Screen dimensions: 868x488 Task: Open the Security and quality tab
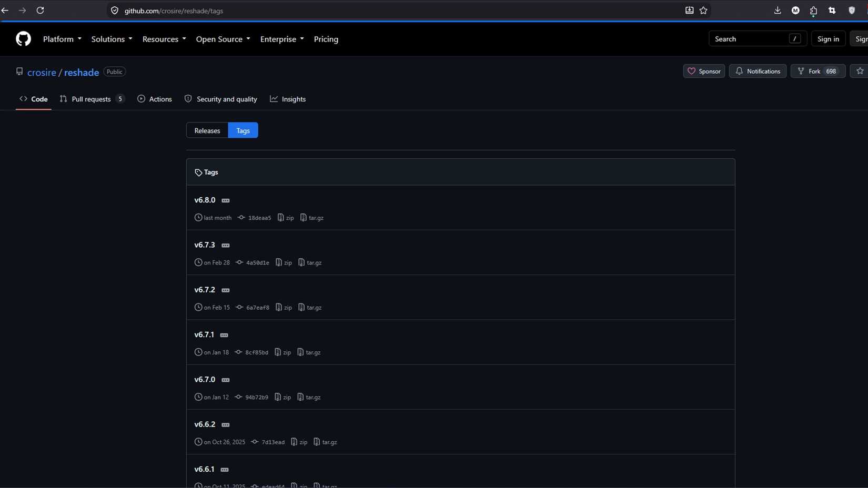click(x=221, y=99)
